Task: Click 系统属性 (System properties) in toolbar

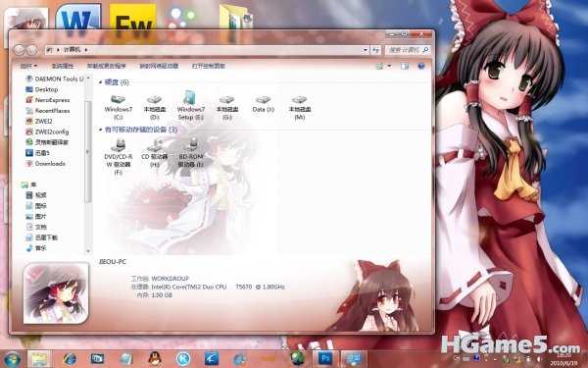Action: 63,66
